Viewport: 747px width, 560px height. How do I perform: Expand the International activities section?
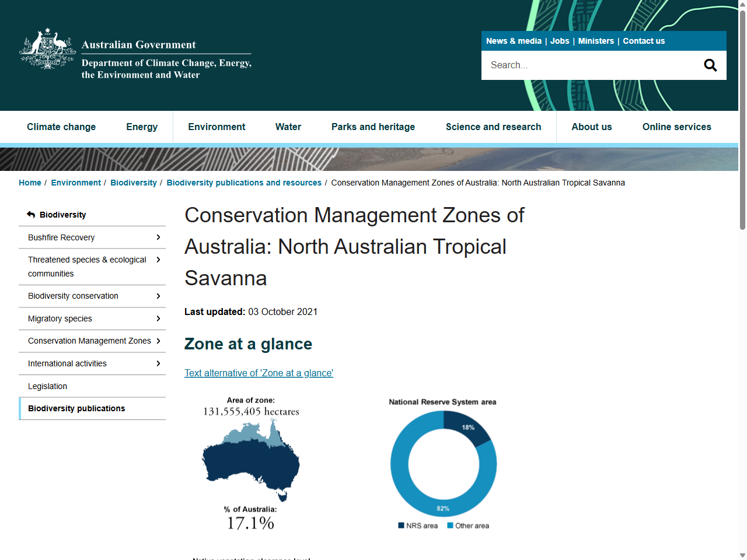click(158, 363)
